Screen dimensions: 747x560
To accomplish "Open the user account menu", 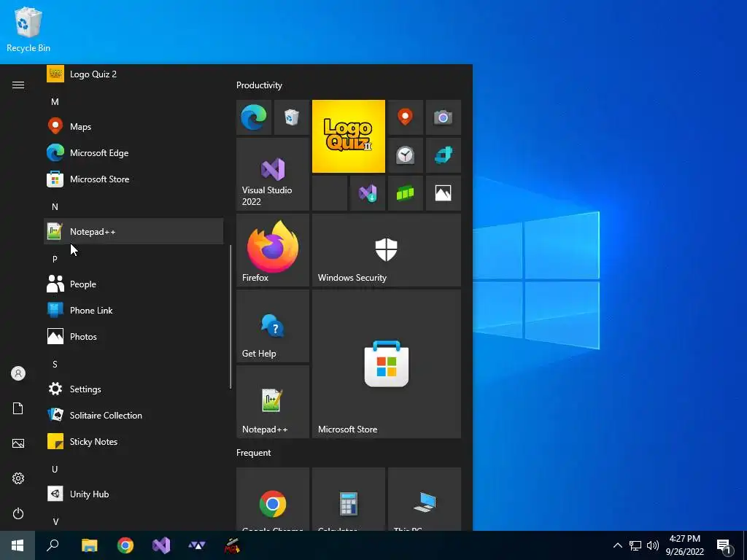I will [18, 373].
